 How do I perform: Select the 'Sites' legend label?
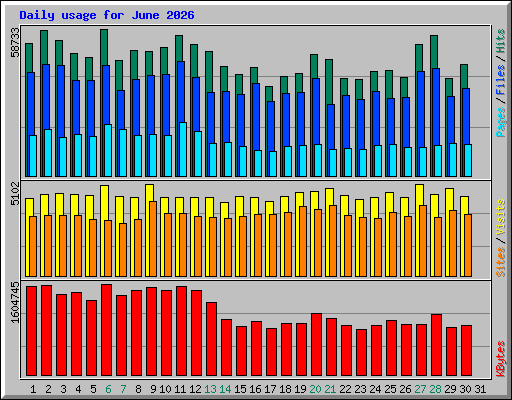[501, 262]
